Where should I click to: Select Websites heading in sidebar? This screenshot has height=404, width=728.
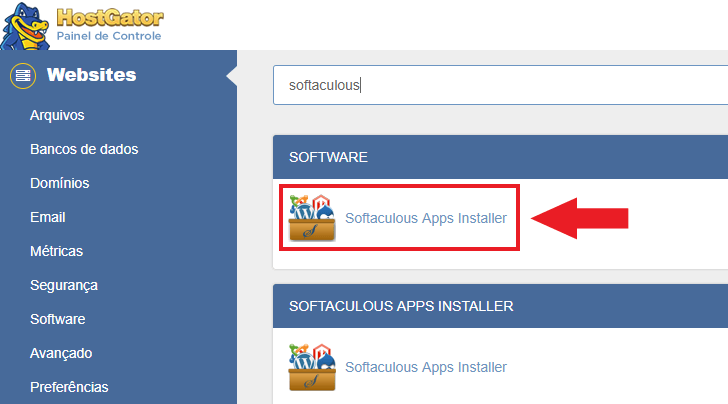[91, 75]
